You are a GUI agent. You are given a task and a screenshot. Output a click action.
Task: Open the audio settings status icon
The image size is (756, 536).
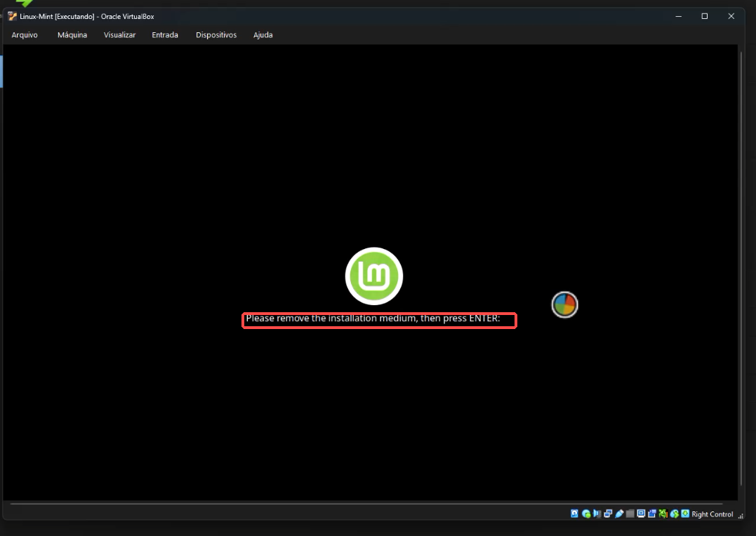pos(597,514)
